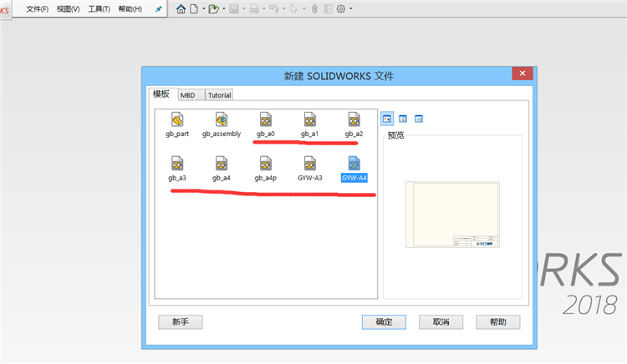Expand the Select tool dropdown arrow
The image size is (627, 364).
point(304,9)
